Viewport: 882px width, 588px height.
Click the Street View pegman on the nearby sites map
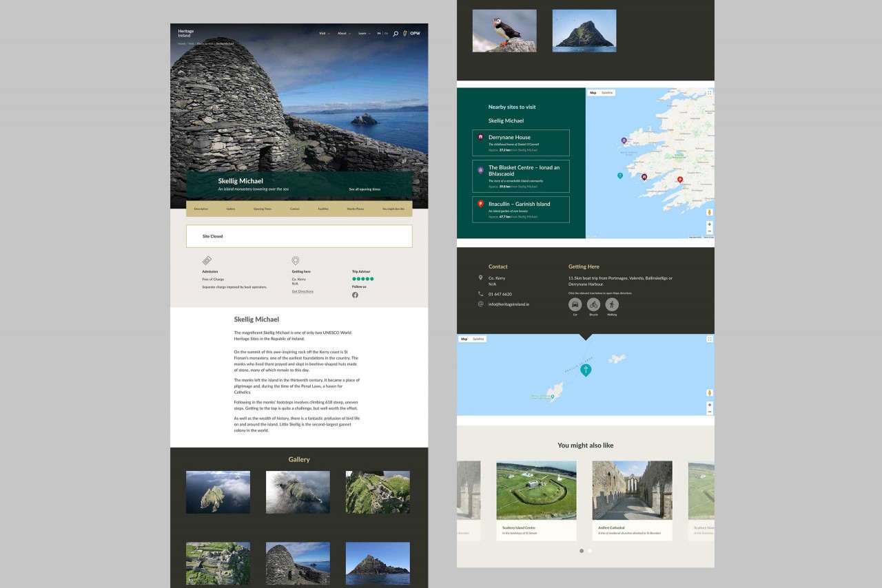pyautogui.click(x=710, y=212)
